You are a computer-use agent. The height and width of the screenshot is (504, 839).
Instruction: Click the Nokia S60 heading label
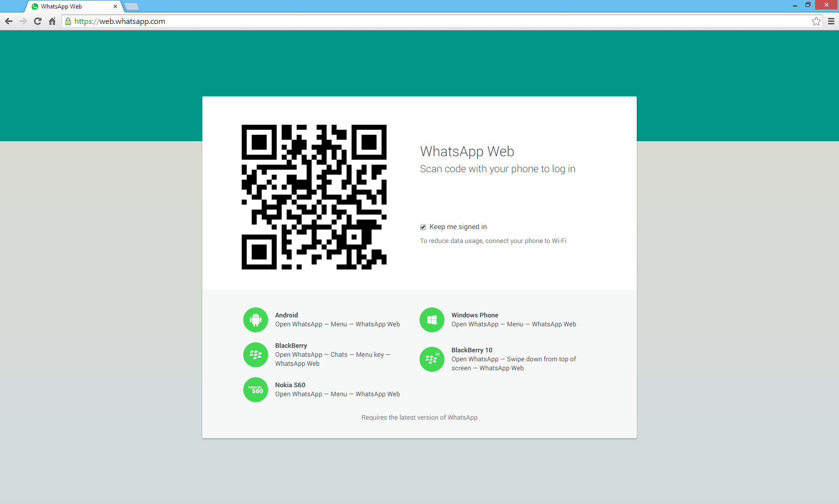click(290, 385)
